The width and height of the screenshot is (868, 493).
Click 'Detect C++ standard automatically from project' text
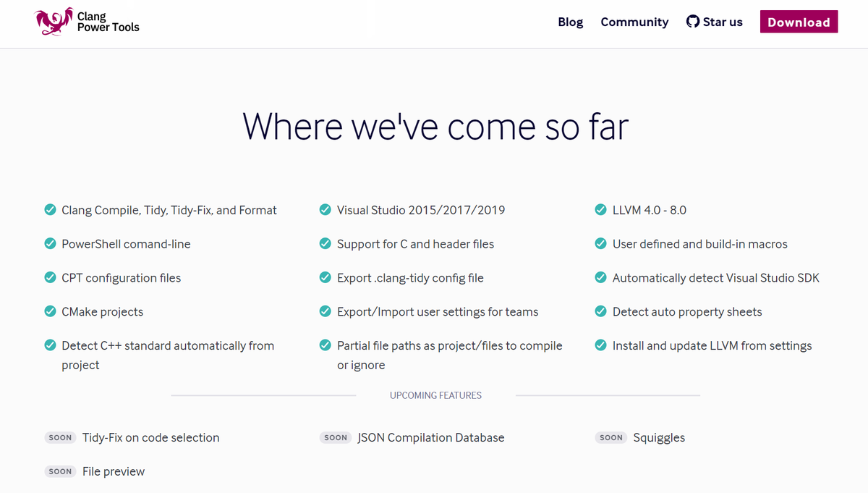tap(168, 355)
